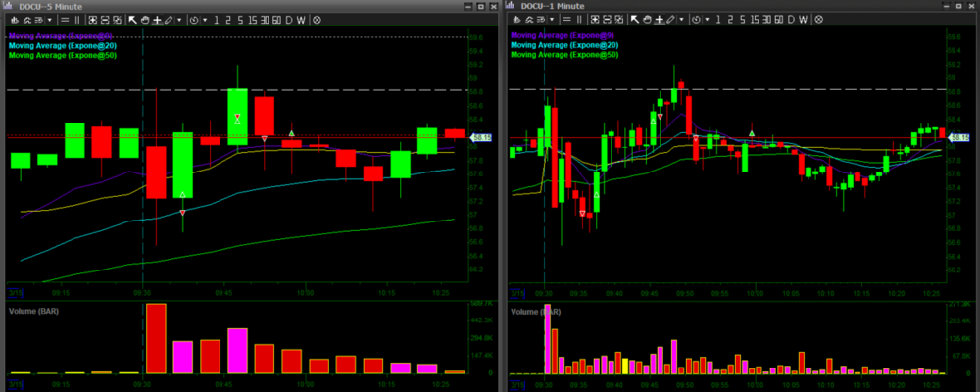Viewport: 980px width, 392px height.
Task: Click the circled X icon in 1 Minute toolbar
Action: click(x=817, y=19)
